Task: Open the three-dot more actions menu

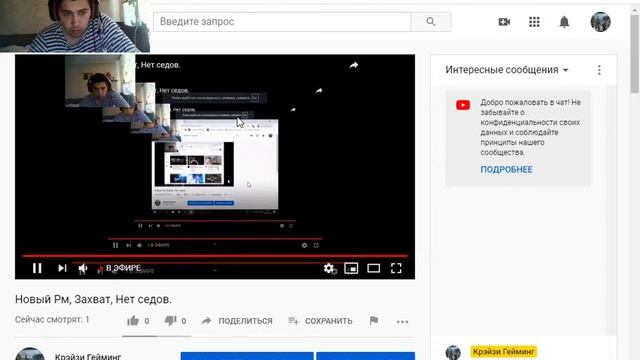Action: 402,322
